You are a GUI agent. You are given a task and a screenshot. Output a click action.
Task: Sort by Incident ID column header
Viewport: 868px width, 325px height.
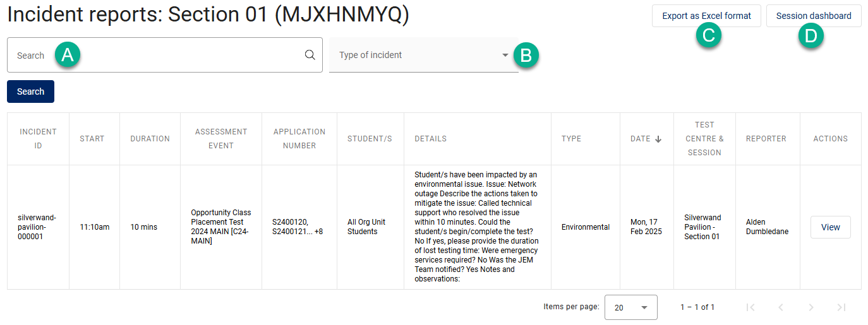(x=38, y=139)
